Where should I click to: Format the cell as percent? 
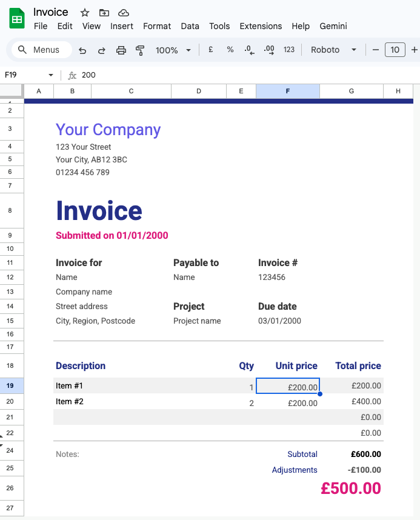tap(230, 50)
